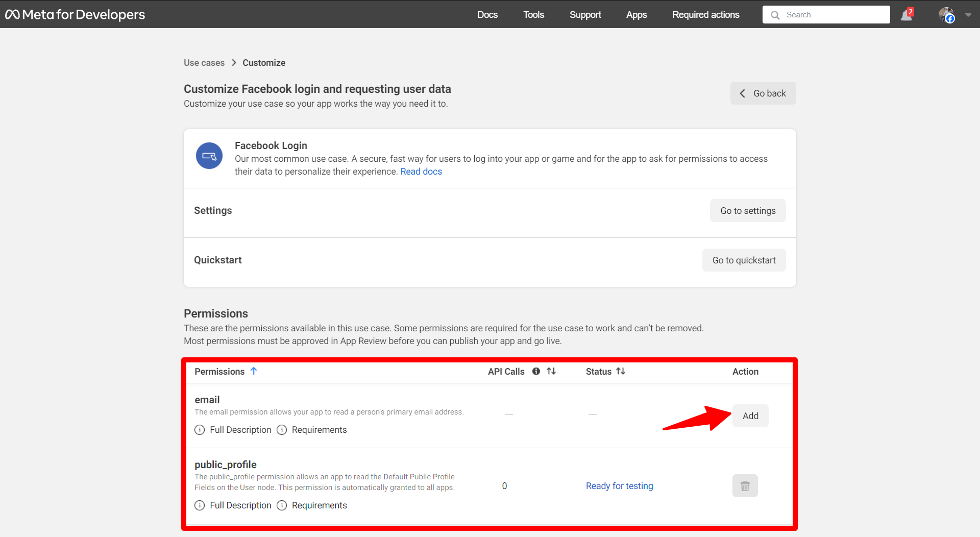
Task: Toggle the Permissions column sort arrow
Action: tap(254, 371)
